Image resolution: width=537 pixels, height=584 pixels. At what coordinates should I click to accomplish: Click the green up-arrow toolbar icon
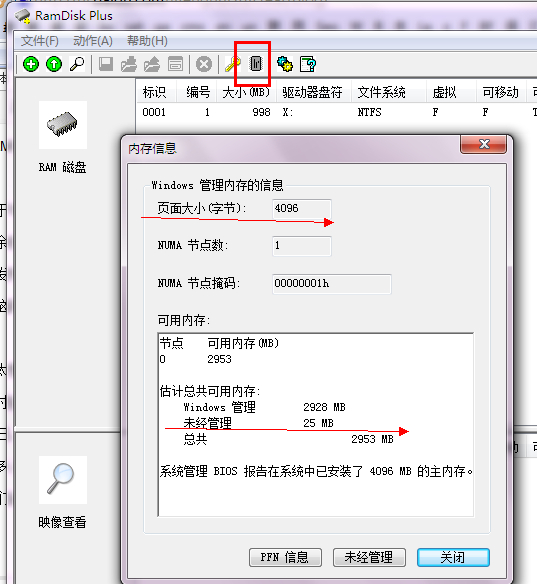click(54, 64)
